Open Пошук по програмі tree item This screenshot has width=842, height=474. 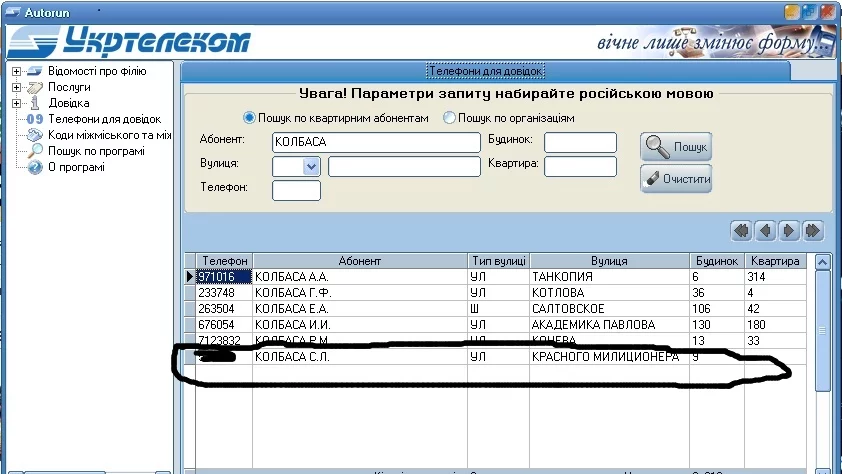point(97,151)
